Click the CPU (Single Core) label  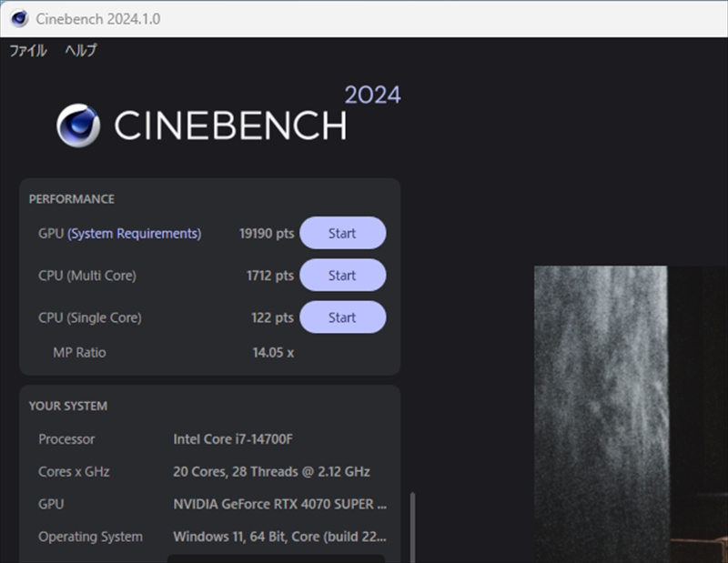[89, 318]
